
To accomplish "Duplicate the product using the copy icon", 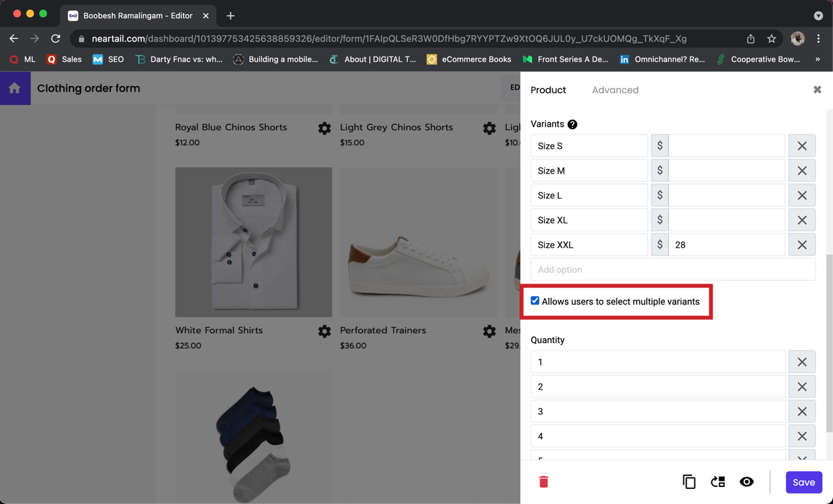I will [x=689, y=482].
